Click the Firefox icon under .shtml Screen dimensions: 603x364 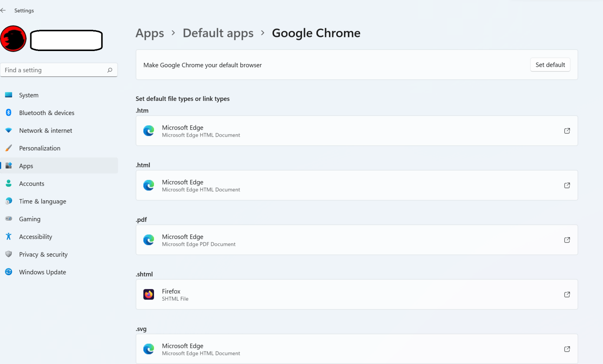click(x=148, y=294)
